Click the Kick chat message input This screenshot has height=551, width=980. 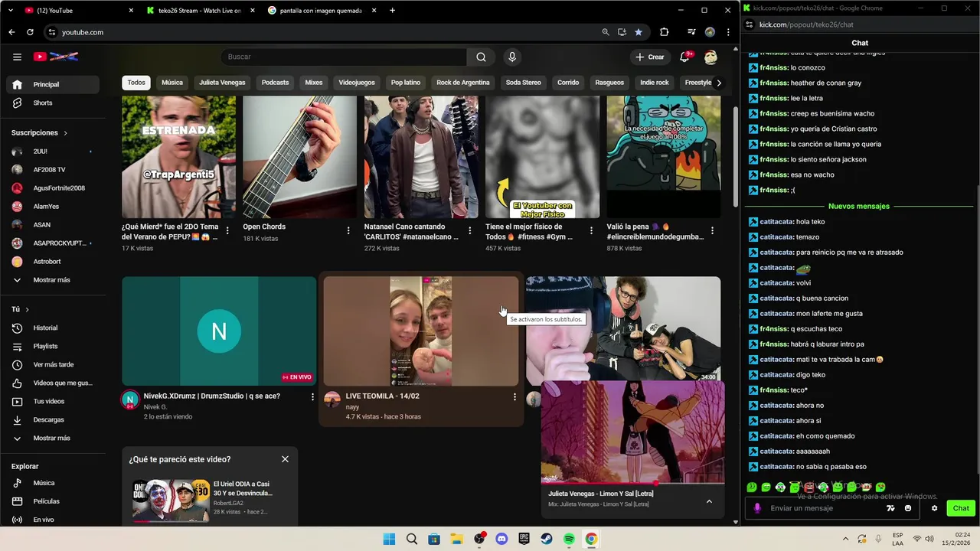point(824,508)
